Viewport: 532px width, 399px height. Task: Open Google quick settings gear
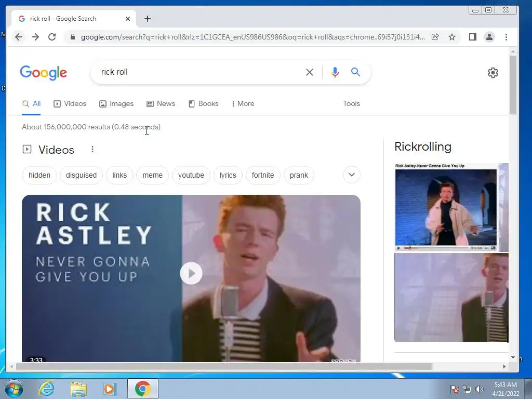point(493,73)
